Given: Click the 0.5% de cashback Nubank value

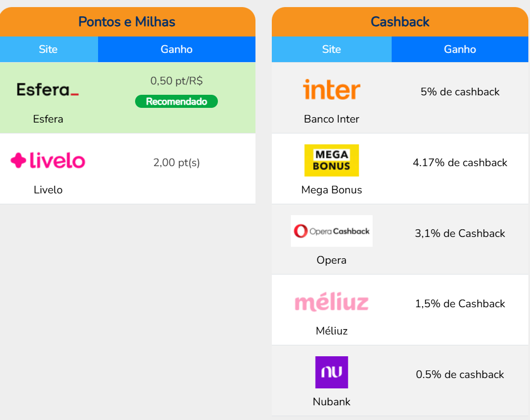Looking at the screenshot, I should pos(460,374).
